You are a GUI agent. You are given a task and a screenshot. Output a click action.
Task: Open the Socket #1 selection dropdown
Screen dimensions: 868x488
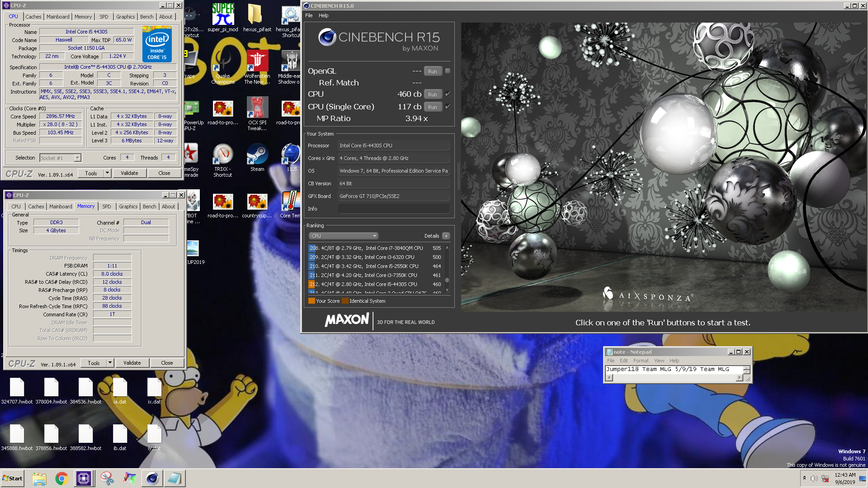tap(61, 158)
